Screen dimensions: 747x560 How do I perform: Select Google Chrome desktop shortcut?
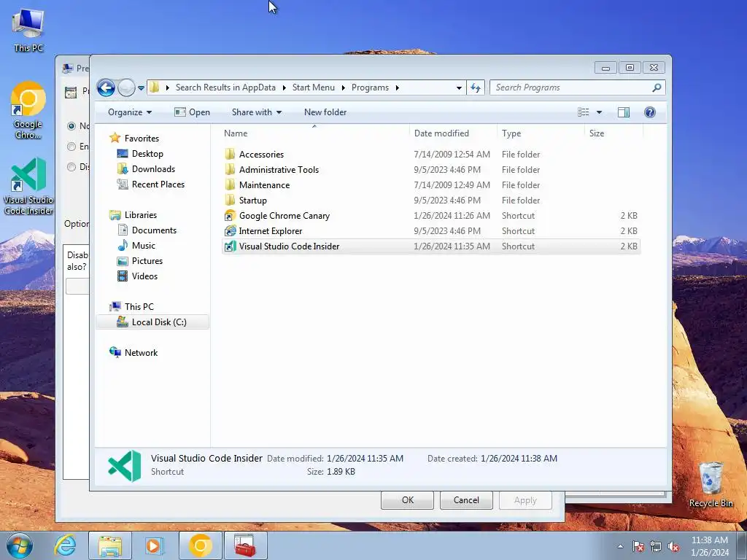(x=28, y=111)
